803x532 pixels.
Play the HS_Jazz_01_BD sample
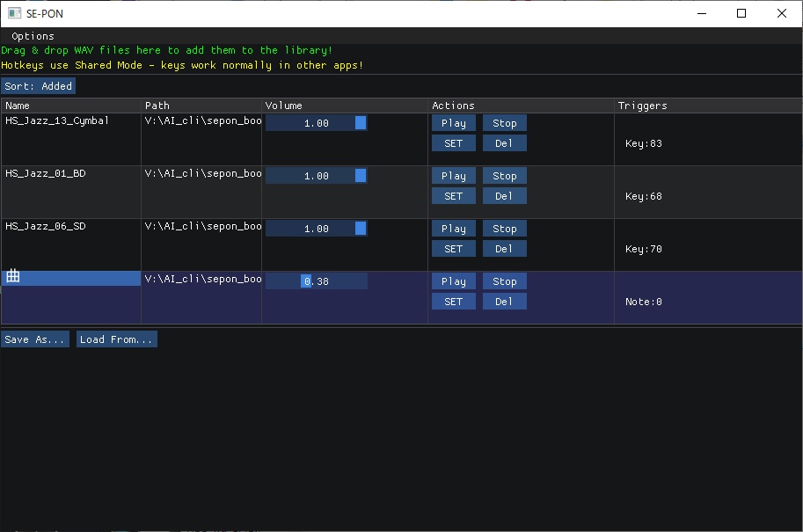coord(454,176)
